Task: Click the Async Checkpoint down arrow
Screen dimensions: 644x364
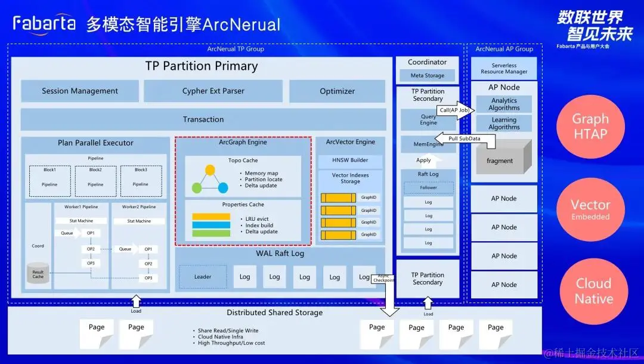Action: (386, 295)
